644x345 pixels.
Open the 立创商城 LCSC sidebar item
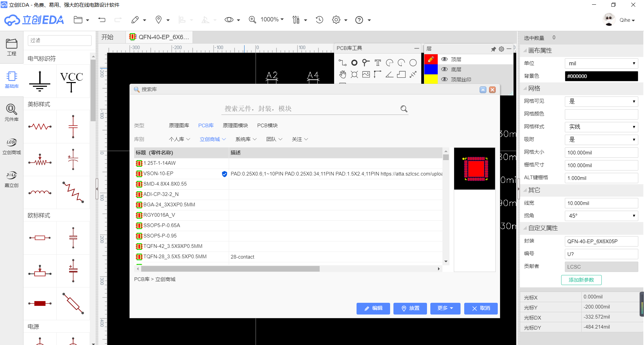point(12,146)
